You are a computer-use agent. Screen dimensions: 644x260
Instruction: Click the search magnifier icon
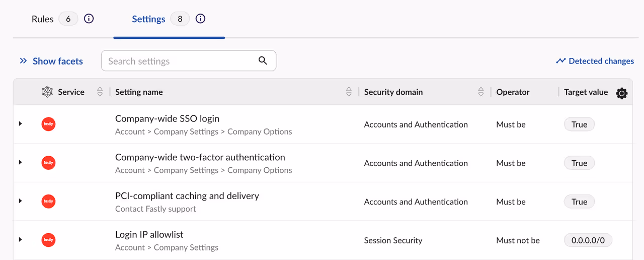(x=263, y=60)
